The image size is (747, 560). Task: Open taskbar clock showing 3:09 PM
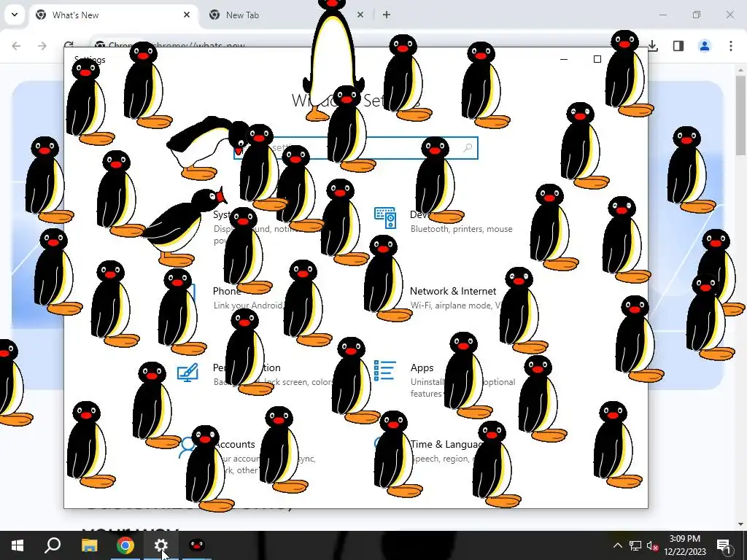(684, 545)
